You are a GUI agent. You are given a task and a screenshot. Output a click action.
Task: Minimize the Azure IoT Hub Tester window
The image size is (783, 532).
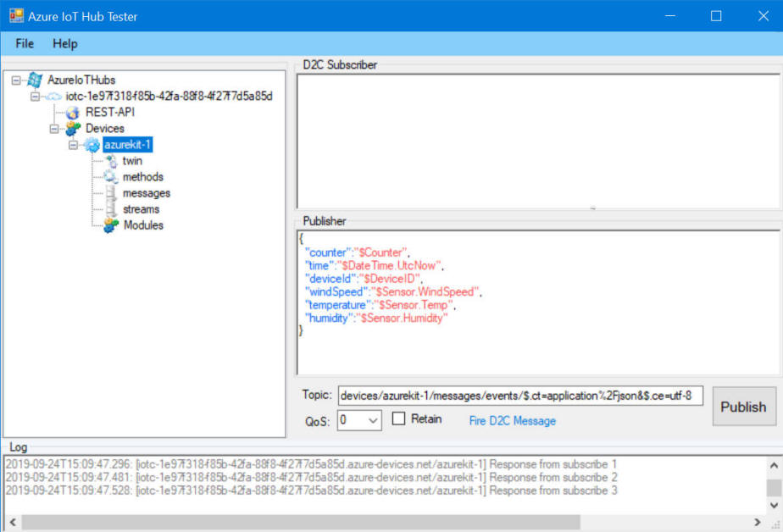click(670, 16)
